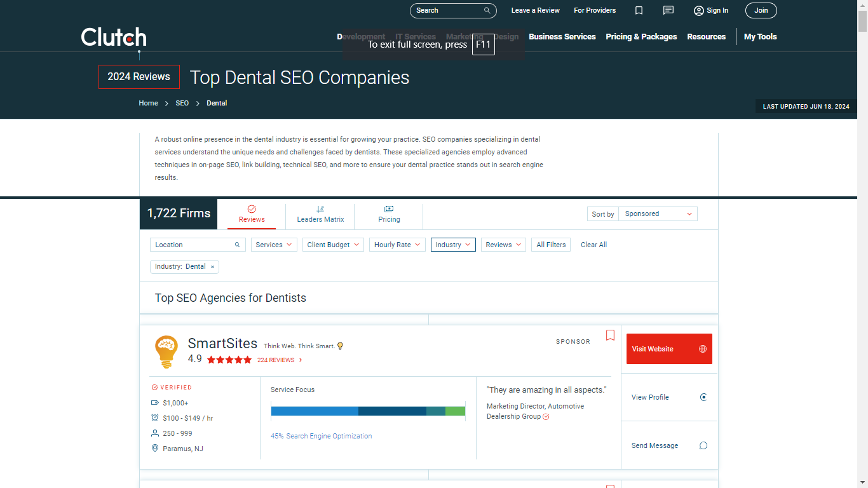Open the Resources menu
The image size is (868, 488).
(706, 37)
